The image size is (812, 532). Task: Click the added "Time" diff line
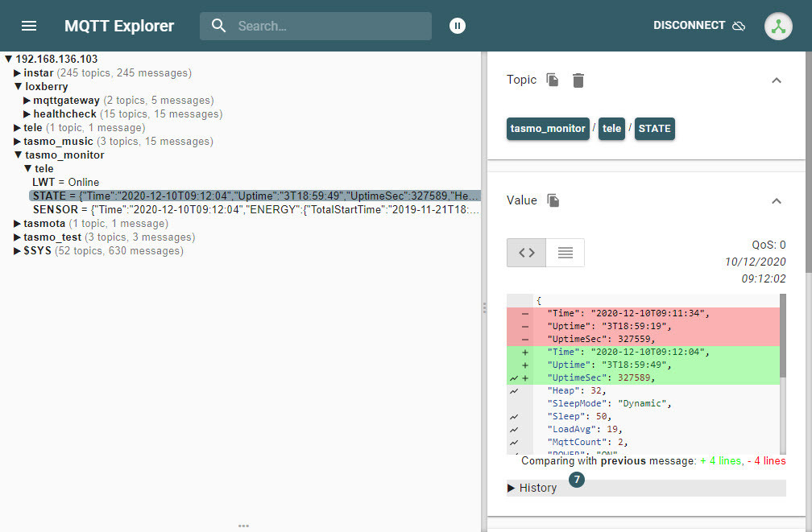pos(643,352)
